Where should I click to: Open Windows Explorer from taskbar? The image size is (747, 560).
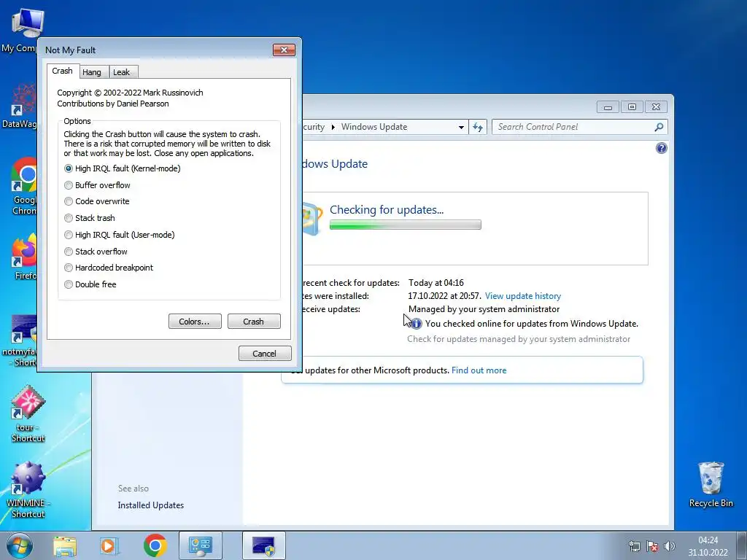pos(65,545)
